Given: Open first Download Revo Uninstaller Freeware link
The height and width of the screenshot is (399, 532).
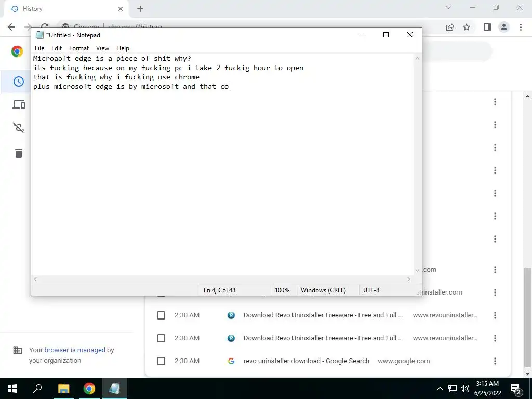Looking at the screenshot, I should [323, 315].
